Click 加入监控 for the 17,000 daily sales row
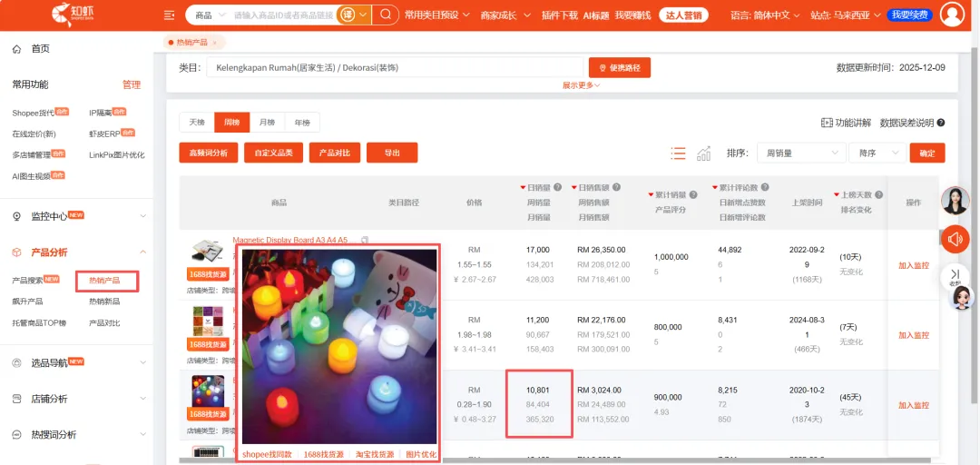The width and height of the screenshot is (980, 465). [914, 265]
